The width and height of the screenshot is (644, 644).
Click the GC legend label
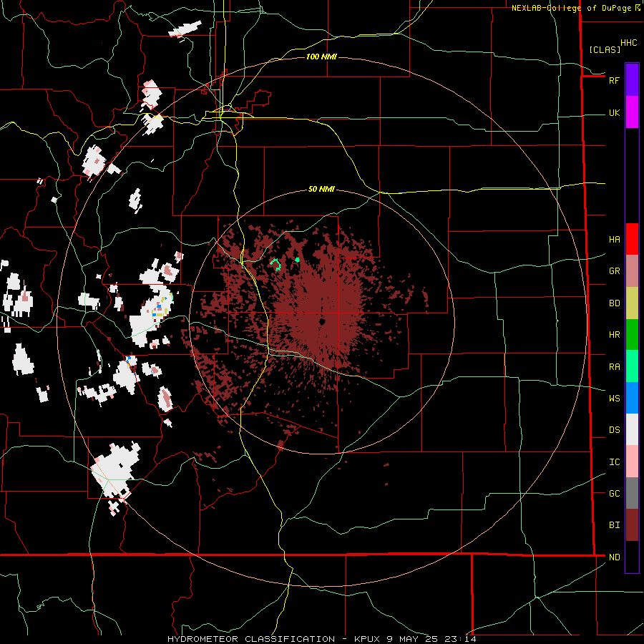pyautogui.click(x=614, y=493)
